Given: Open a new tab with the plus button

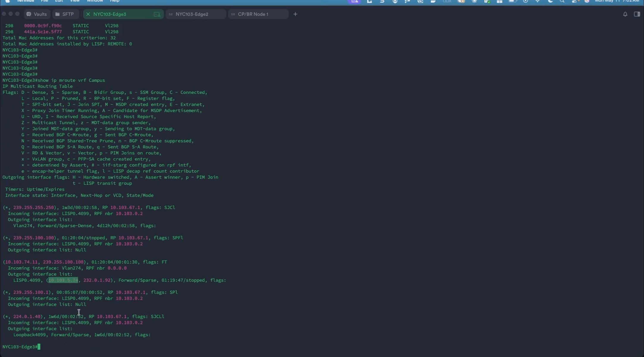Looking at the screenshot, I should click(x=295, y=14).
